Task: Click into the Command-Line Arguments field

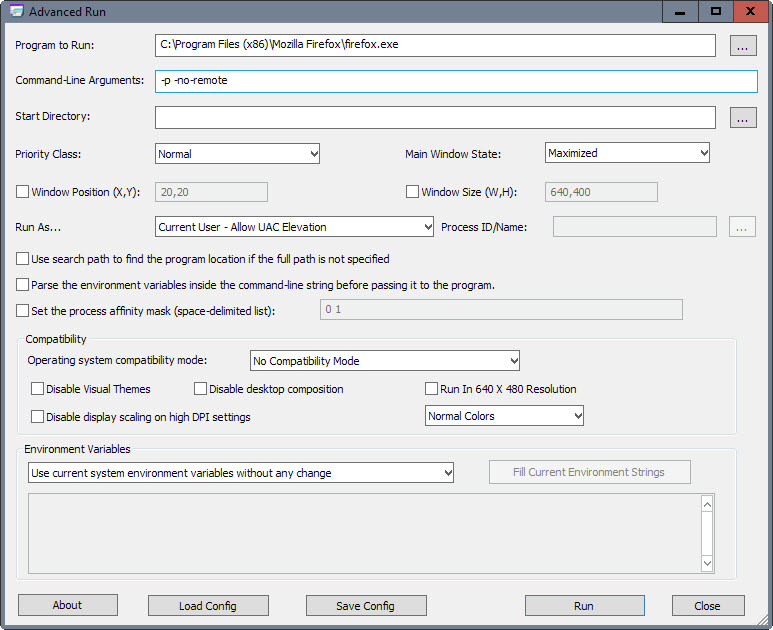Action: (456, 81)
